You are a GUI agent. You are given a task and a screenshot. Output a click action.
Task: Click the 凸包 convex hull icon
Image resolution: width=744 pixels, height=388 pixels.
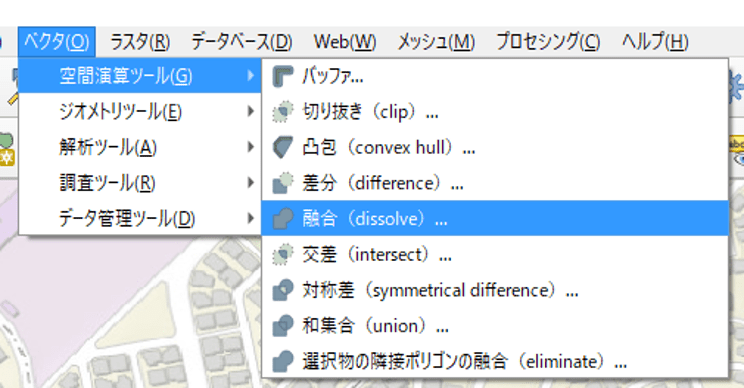coord(283,148)
